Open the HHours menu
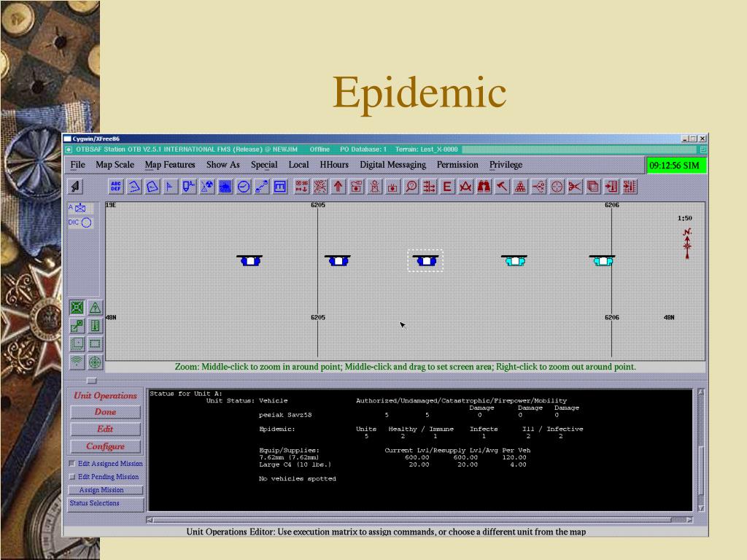 (x=334, y=165)
